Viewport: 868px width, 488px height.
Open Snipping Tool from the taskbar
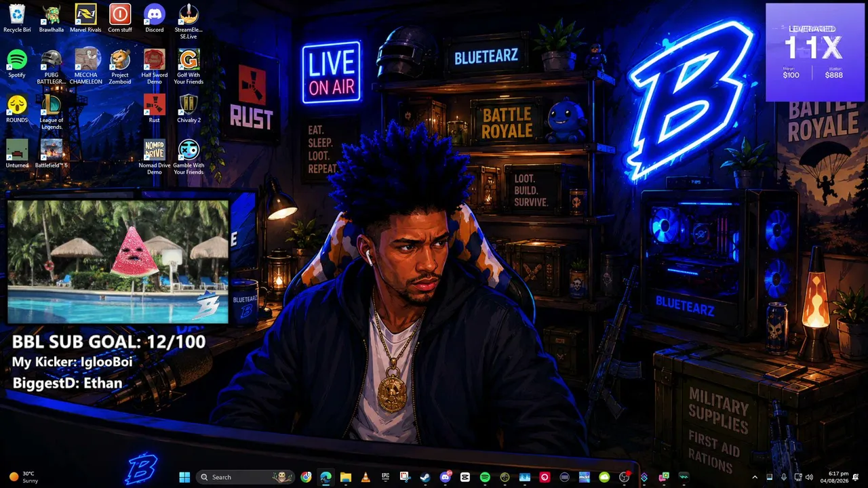(405, 477)
